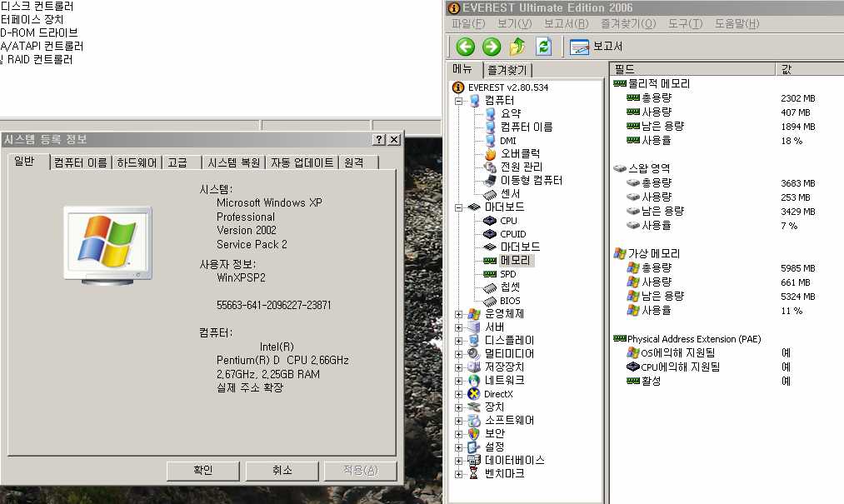Select CPUID in the tree
The image size is (844, 504).
512,234
